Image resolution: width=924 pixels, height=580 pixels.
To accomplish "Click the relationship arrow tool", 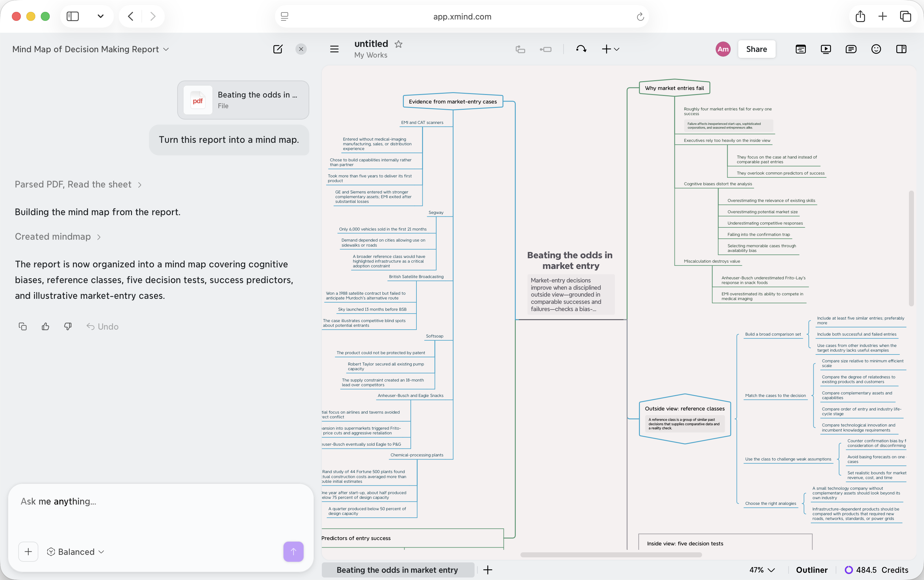I will (x=581, y=49).
